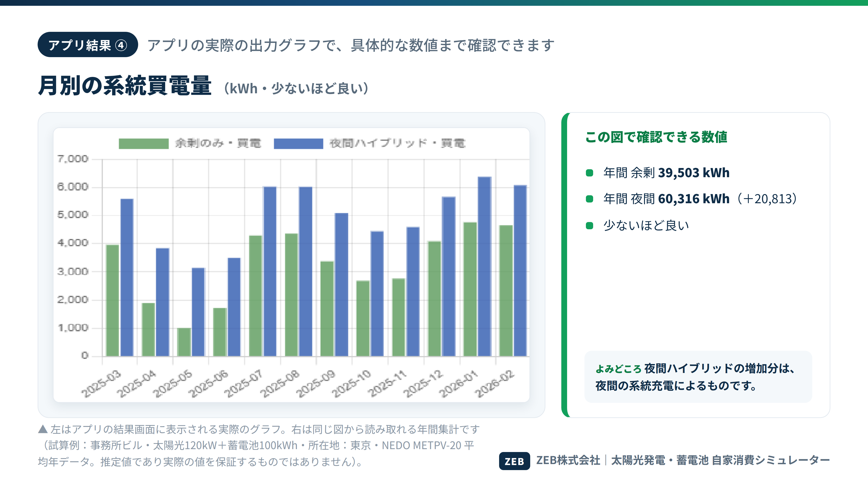868x486 pixels.
Task: Pick the blue bar for 2026-02
Action: [x=520, y=271]
